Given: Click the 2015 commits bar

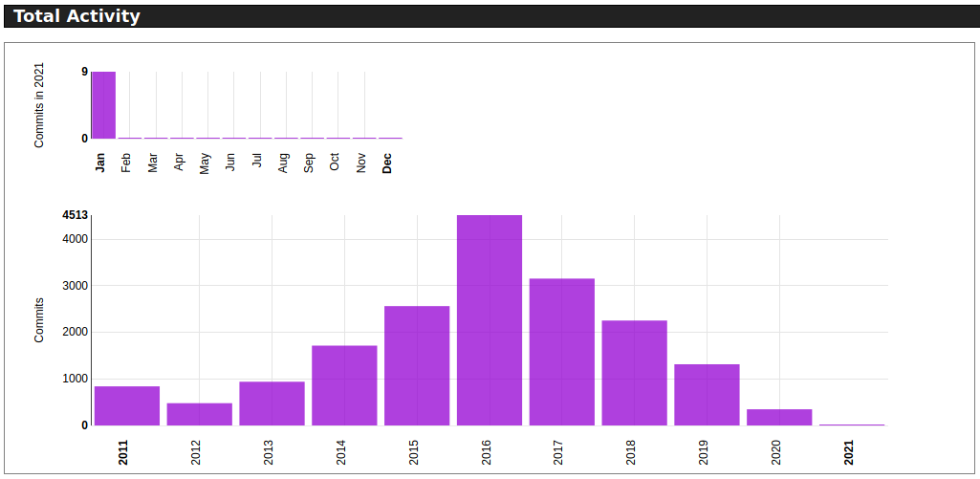Looking at the screenshot, I should coord(417,365).
